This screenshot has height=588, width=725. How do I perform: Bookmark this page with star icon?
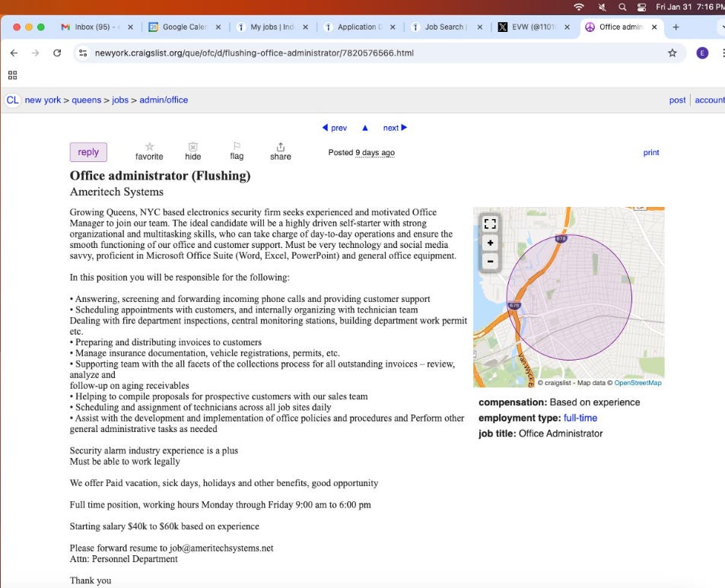click(673, 53)
